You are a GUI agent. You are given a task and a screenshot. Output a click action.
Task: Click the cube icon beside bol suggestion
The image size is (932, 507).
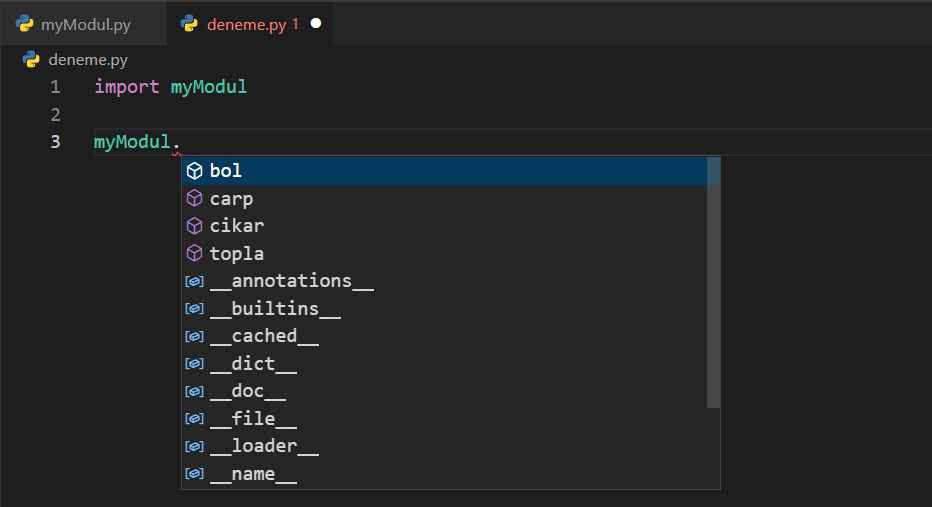195,171
